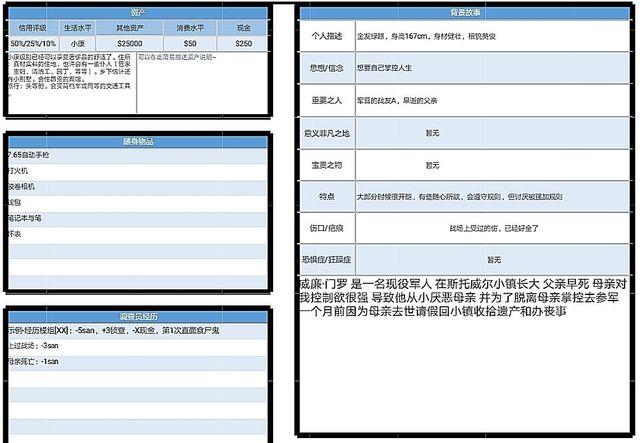Click the 消费水平 value $50
This screenshot has width=640, height=443.
(190, 45)
